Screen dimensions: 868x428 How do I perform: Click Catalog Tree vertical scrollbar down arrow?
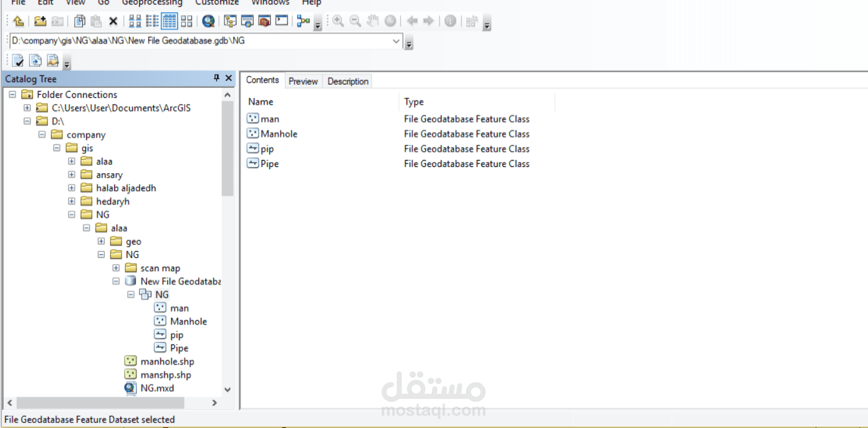228,389
